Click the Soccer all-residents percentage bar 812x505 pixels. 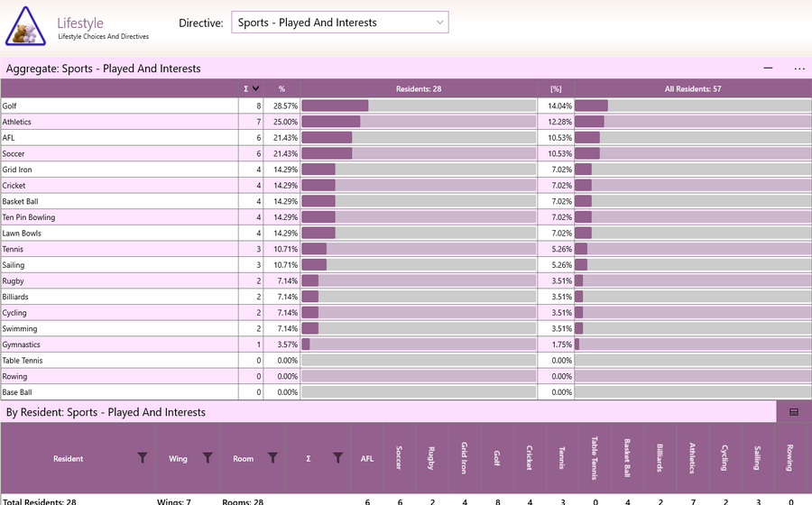693,153
